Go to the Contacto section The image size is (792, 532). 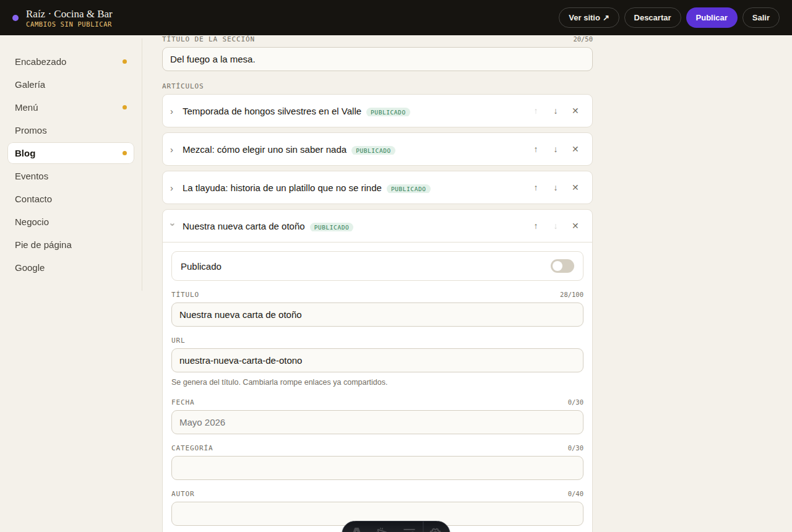click(71, 199)
